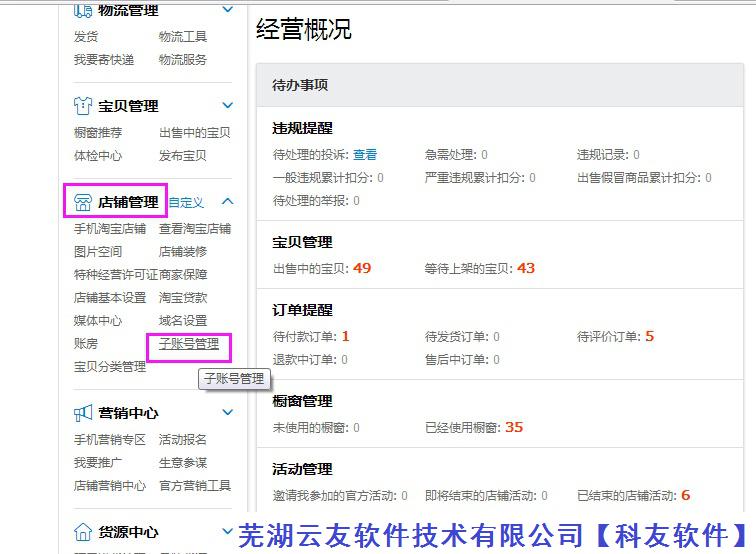Click the 货源中心 sidebar heading
Image resolution: width=756 pixels, height=554 pixels.
click(128, 532)
